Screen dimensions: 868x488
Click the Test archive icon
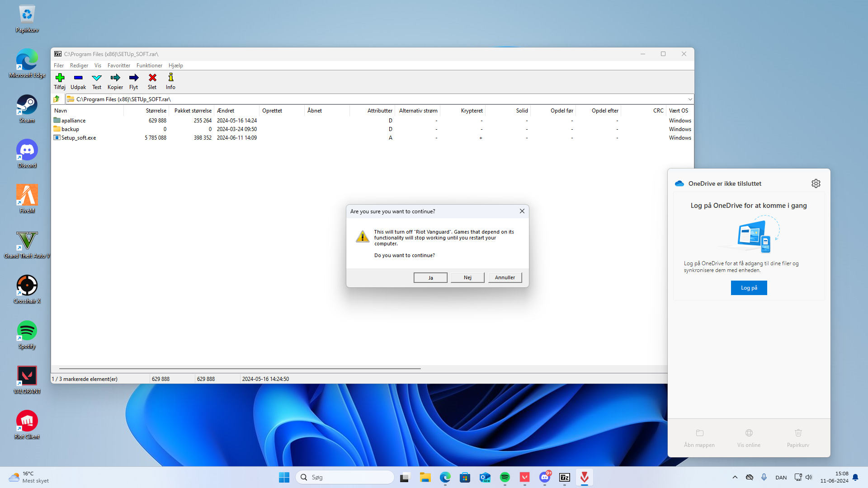click(97, 78)
